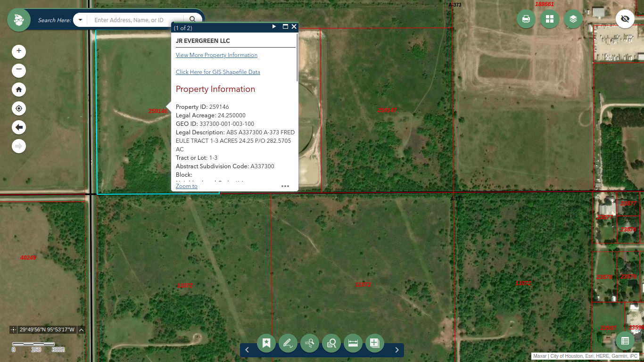
Task: Expand the coordinate format arrow
Action: (x=81, y=329)
